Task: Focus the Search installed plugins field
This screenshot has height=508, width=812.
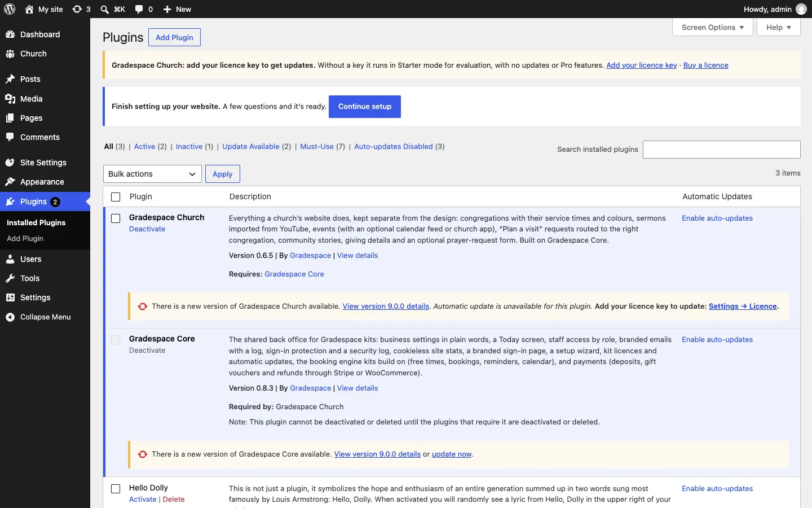Action: tap(722, 150)
